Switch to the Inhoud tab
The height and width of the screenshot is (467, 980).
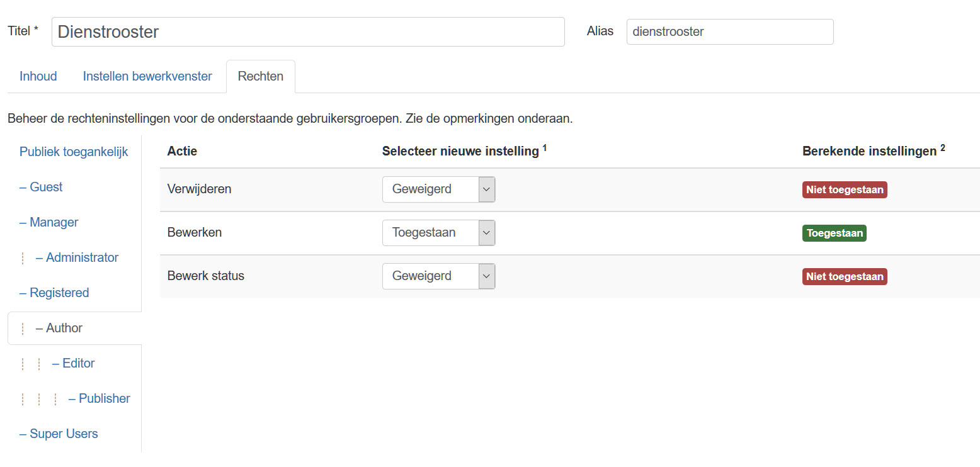coord(38,77)
